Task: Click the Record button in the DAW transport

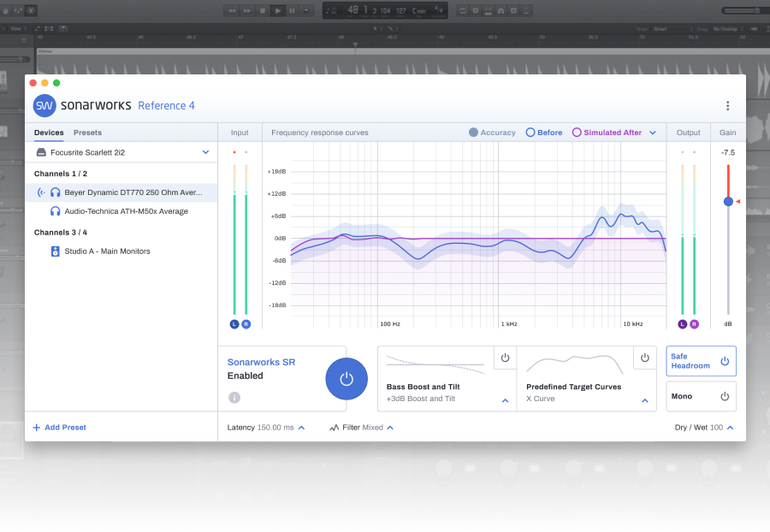Action: coord(307,10)
